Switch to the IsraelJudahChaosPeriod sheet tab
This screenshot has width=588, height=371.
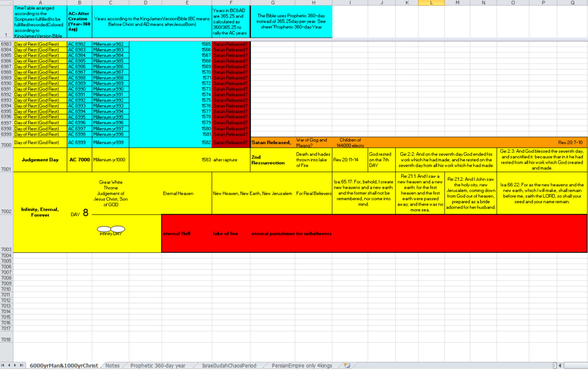[x=229, y=365]
